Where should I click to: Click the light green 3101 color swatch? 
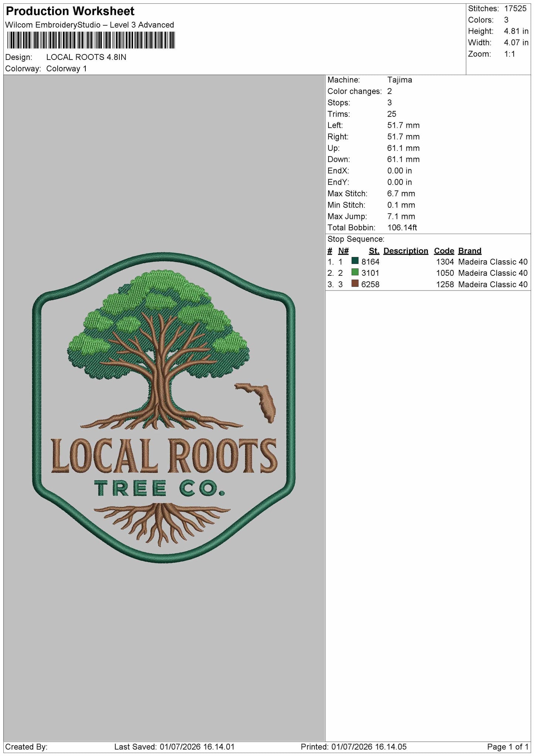point(355,272)
